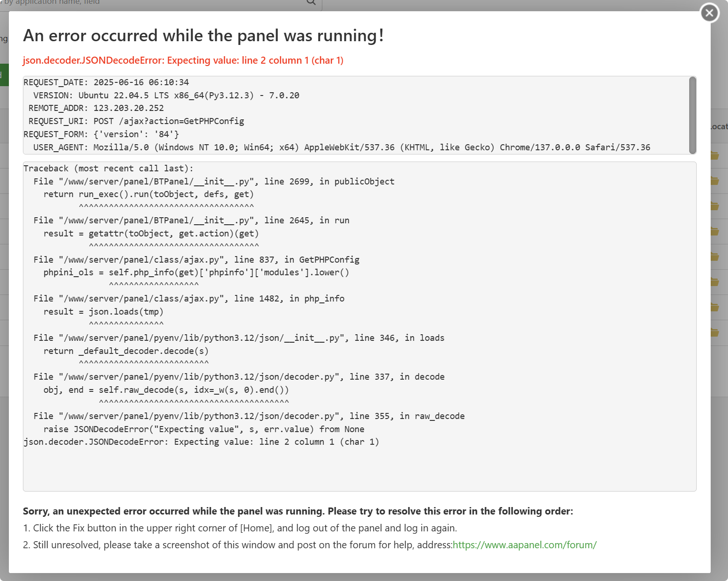Click the error dialog title heading
Image resolution: width=728 pixels, height=581 pixels.
[204, 36]
